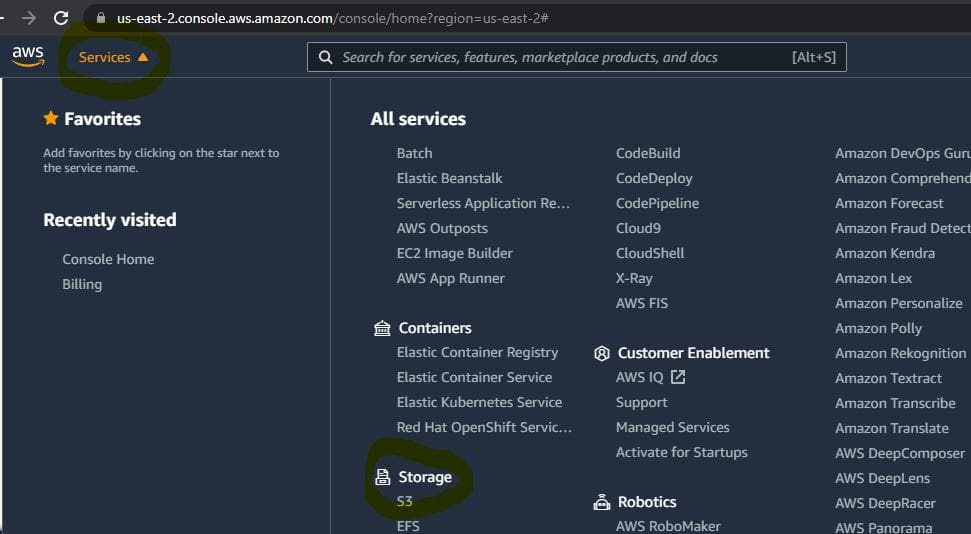Open CodeDeploy
The height and width of the screenshot is (534, 971).
click(x=654, y=178)
